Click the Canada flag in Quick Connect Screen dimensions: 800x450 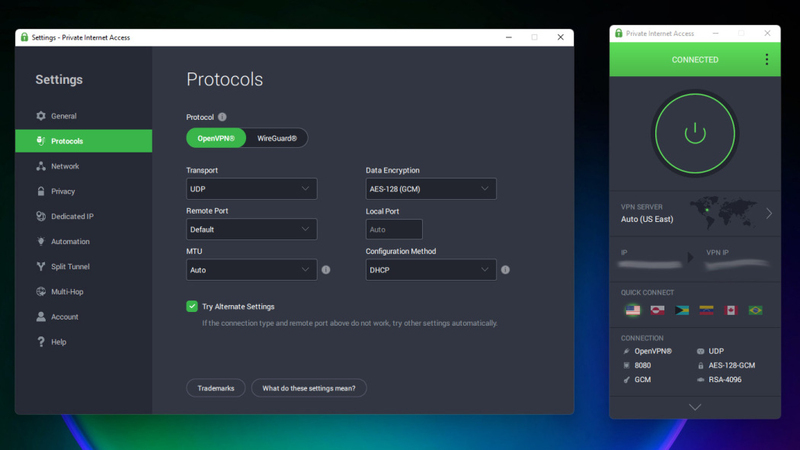pos(731,310)
